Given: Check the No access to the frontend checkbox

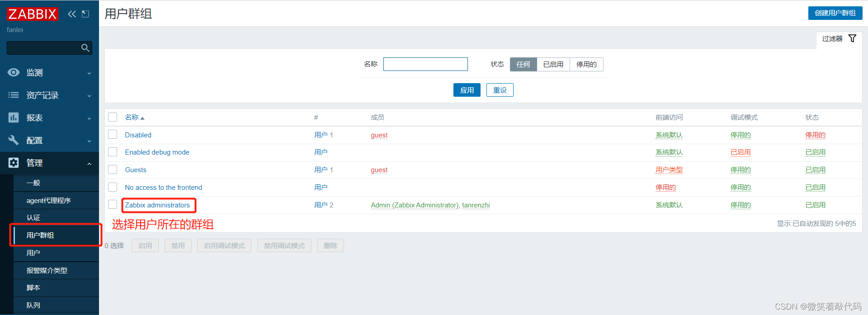Looking at the screenshot, I should tap(113, 187).
